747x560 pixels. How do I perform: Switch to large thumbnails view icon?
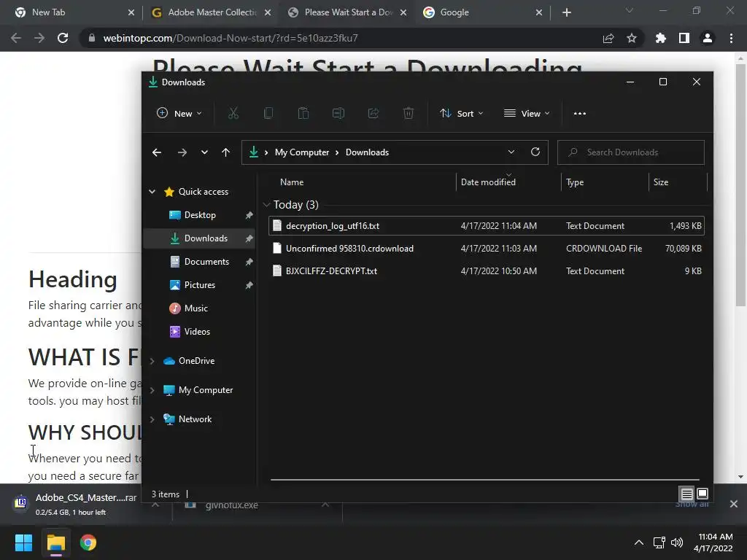[x=703, y=494]
